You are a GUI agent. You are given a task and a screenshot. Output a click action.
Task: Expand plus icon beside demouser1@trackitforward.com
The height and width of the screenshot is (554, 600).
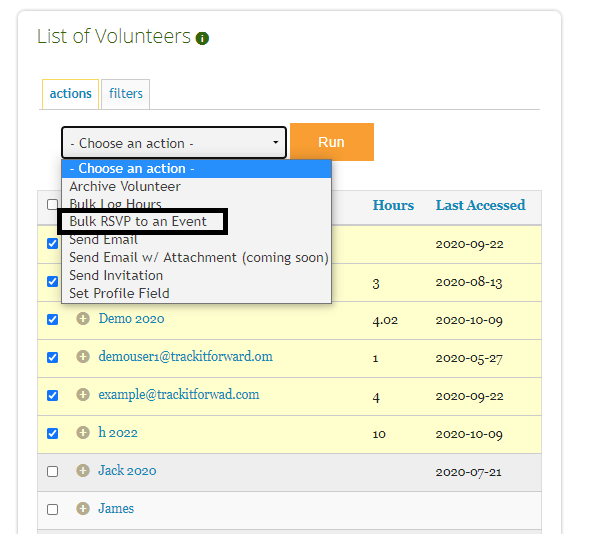pyautogui.click(x=83, y=357)
